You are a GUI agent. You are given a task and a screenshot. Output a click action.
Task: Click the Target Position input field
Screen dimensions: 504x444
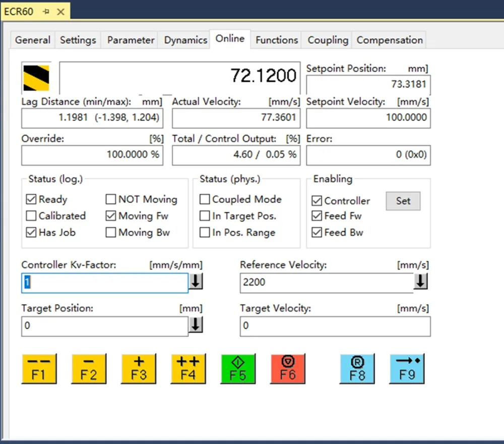(105, 326)
